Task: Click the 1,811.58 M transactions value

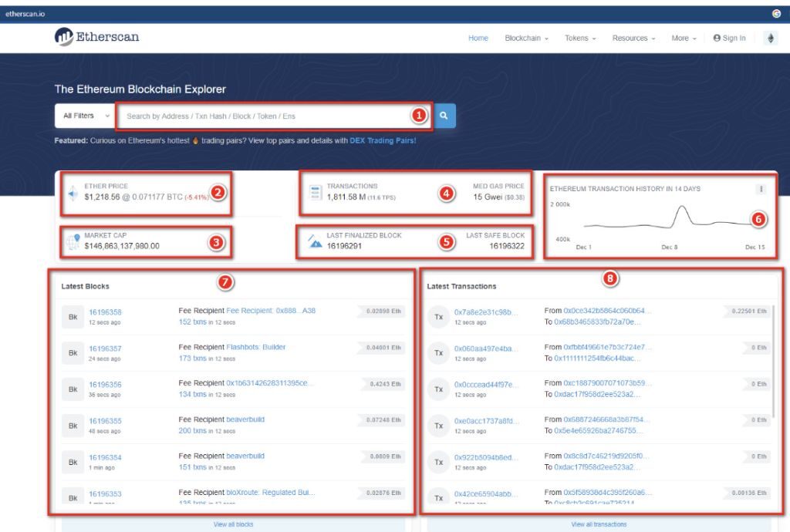Action: (x=346, y=197)
